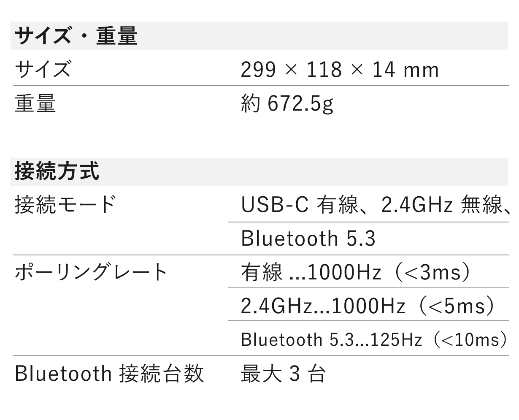The image size is (519, 420).
Task: Click the 14 mm thickness text
Action: coord(405,70)
